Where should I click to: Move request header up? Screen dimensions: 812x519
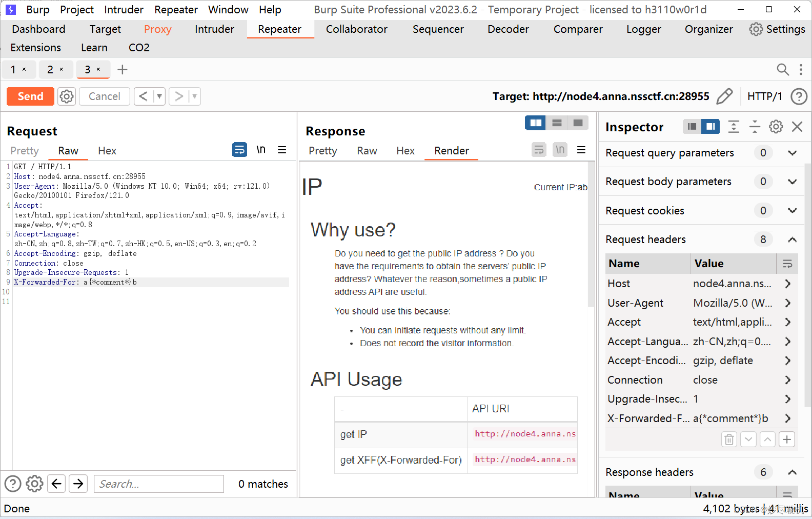(x=767, y=440)
